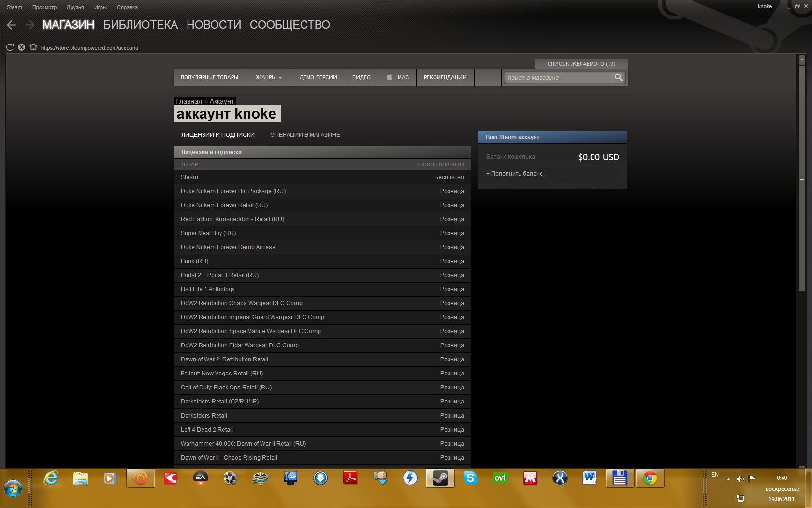
Task: Select the Super Meat Boy (RU) row
Action: (x=322, y=233)
